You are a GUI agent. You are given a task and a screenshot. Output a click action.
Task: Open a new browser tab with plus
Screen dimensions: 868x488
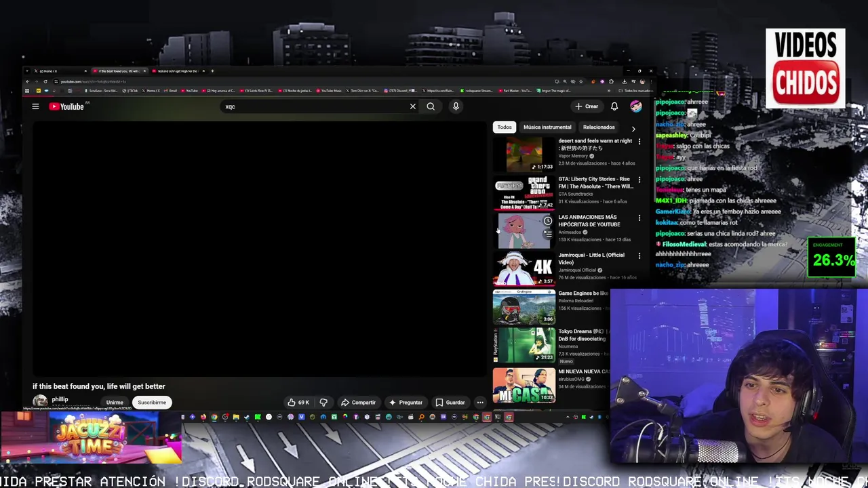pyautogui.click(x=212, y=71)
